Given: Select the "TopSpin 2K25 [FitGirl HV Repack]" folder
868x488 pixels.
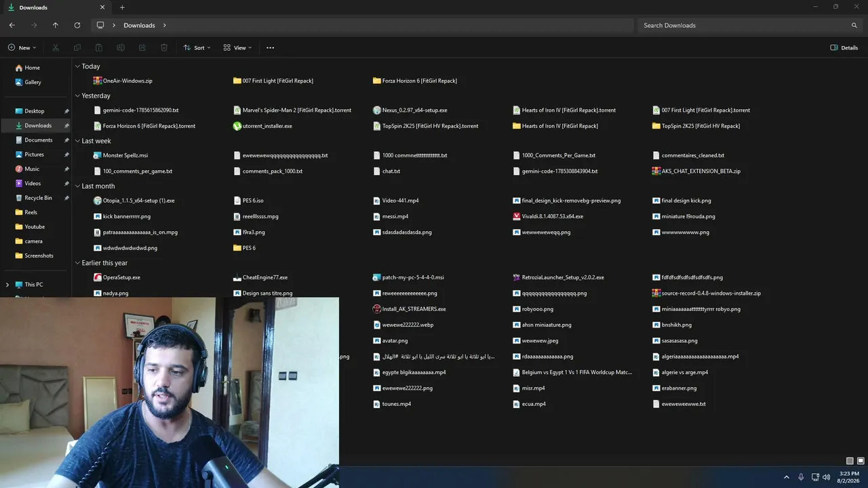Looking at the screenshot, I should [696, 126].
